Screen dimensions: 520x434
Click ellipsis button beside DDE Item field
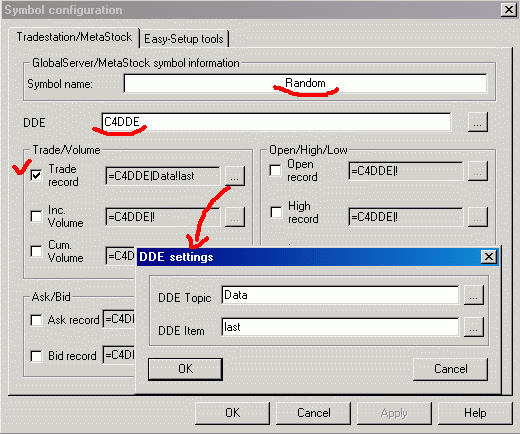point(474,327)
